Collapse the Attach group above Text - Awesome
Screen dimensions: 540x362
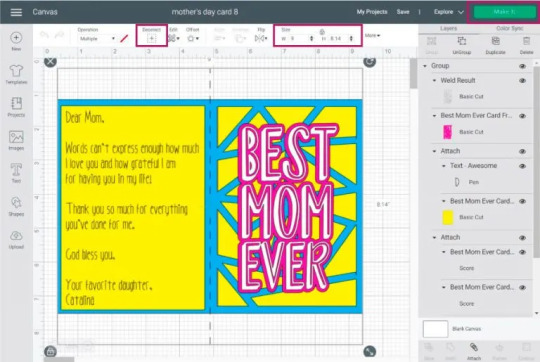click(434, 151)
